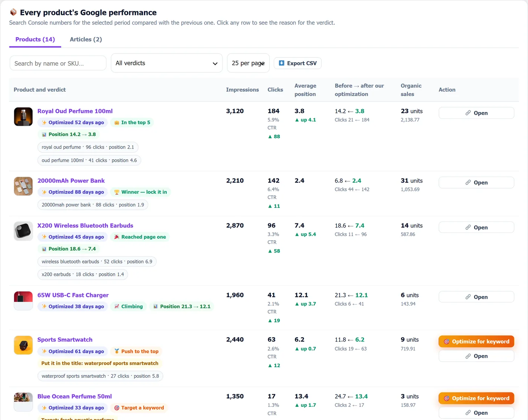Click the waterproof sports smartwatch title suggestion

point(100,363)
